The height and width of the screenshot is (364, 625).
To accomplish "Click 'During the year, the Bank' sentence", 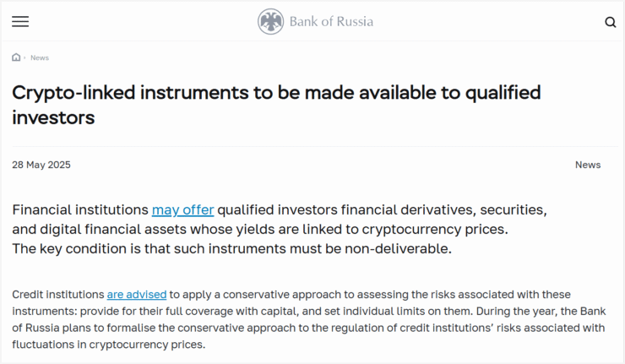I will [541, 311].
